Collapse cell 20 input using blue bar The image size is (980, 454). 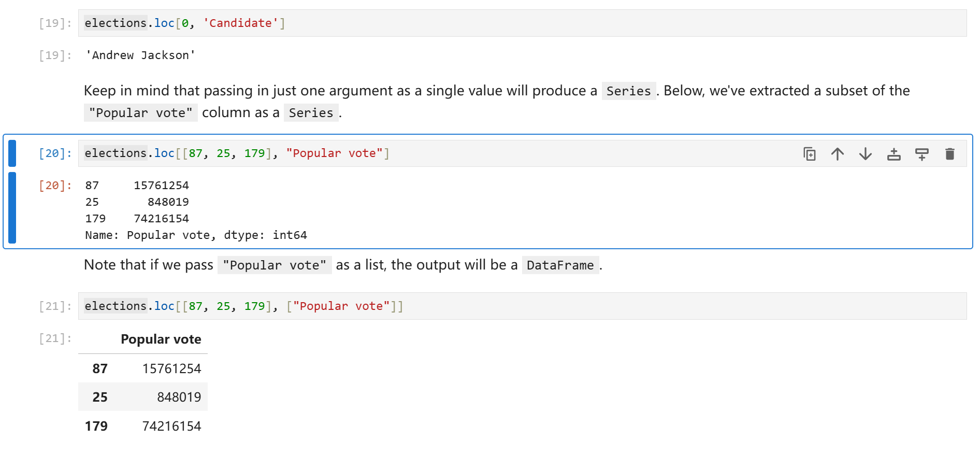tap(12, 153)
